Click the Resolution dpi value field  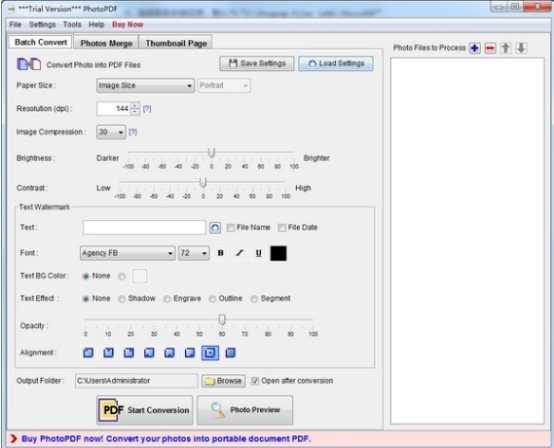113,109
